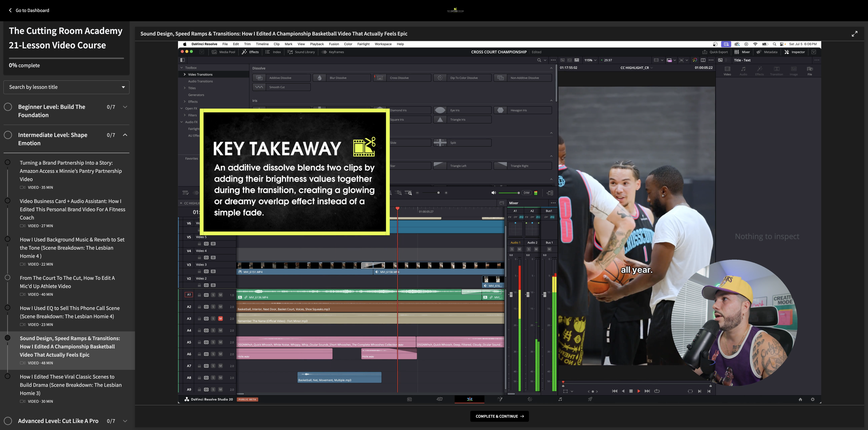Screen dimensions: 868x430
Task: Click the fullscreen expand icon
Action: (x=854, y=34)
